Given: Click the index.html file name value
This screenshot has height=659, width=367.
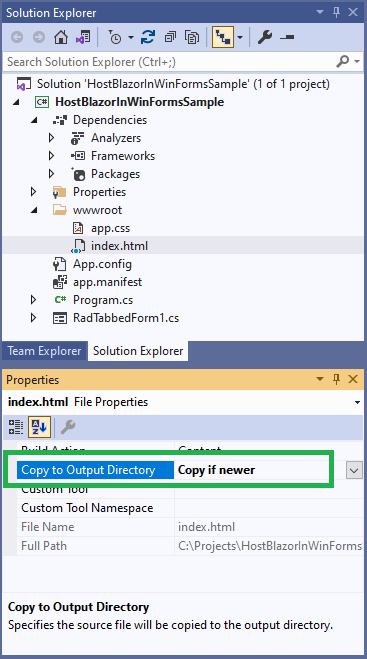Looking at the screenshot, I should click(x=206, y=527).
